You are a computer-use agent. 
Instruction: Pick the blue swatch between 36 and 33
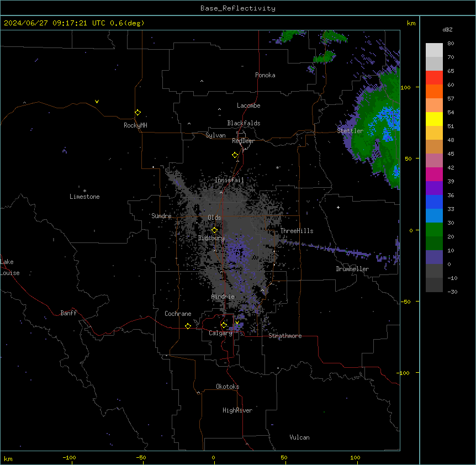[434, 202]
